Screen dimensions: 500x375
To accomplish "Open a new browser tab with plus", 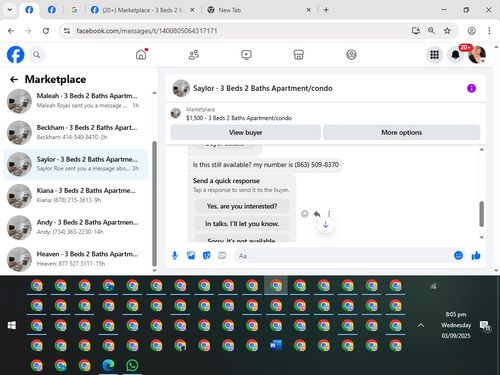I will [x=326, y=10].
